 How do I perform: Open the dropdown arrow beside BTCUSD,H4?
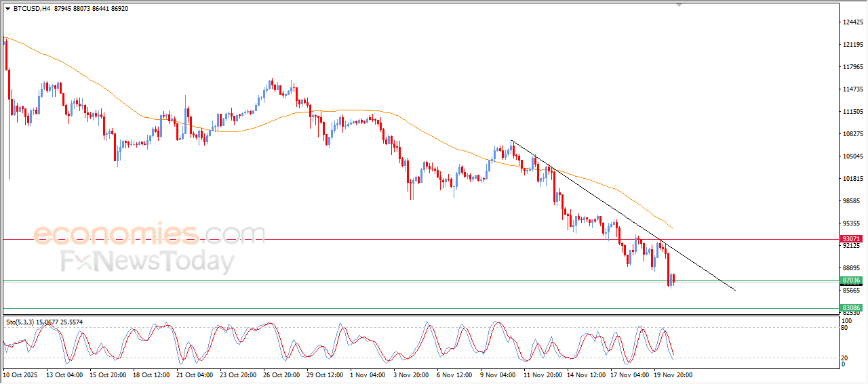tap(7, 9)
